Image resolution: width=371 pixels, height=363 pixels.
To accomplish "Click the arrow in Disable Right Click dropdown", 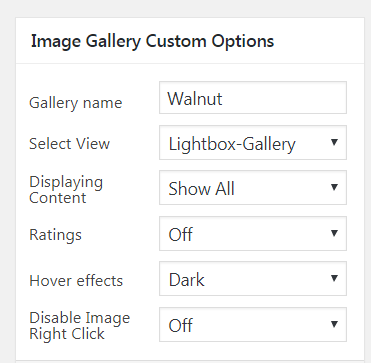I will (334, 324).
